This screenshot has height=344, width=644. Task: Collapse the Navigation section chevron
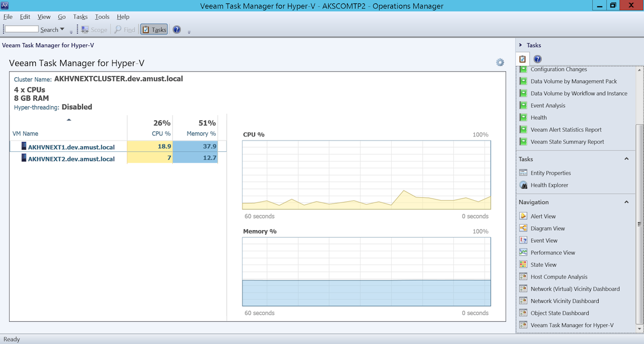click(626, 202)
